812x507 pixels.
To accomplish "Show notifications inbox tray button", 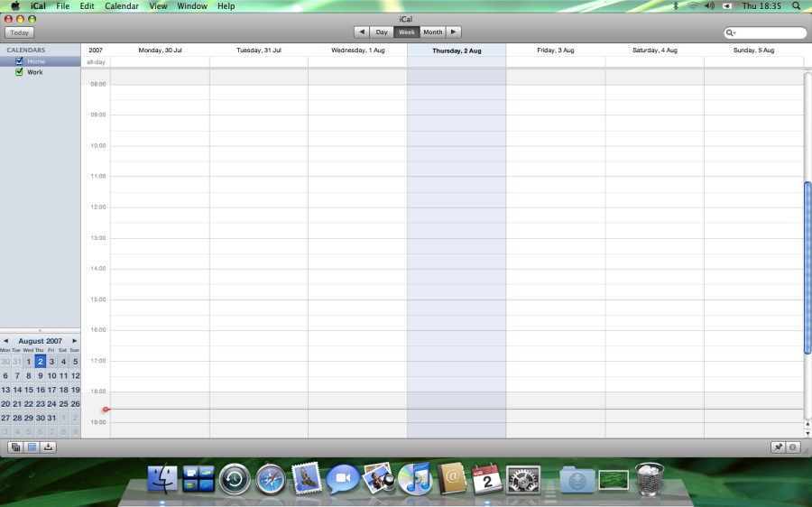I will tap(48, 447).
